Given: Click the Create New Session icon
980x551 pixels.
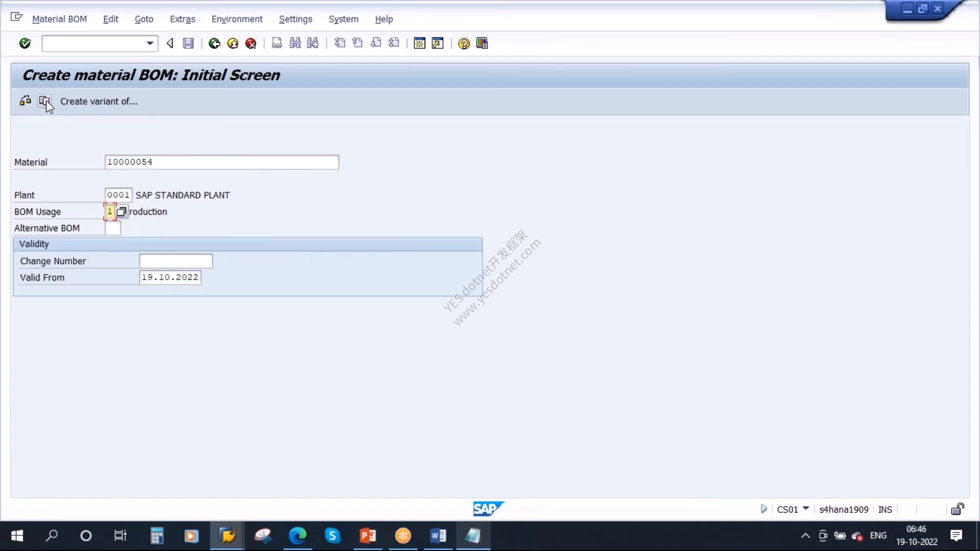Looking at the screenshot, I should pos(420,43).
